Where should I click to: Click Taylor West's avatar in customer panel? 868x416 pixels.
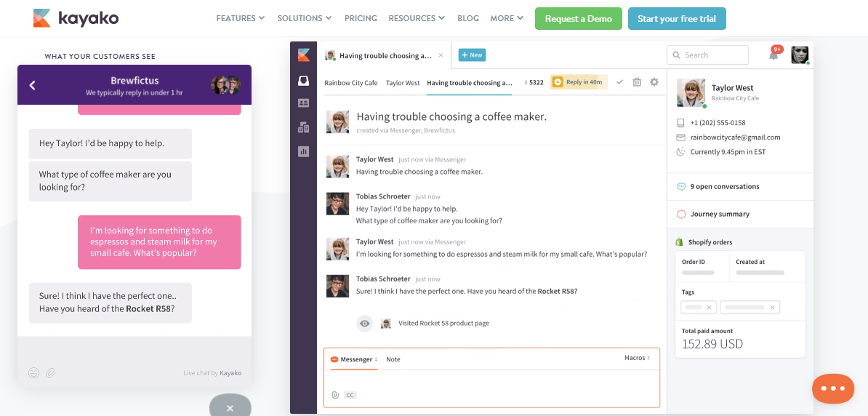coord(691,93)
